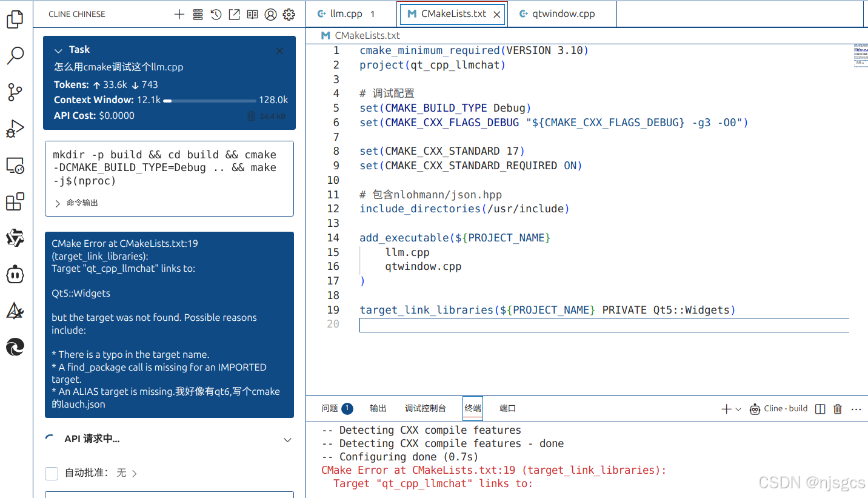Collapse the Task panel chevron
Screen dimensions: 868x498
tap(58, 51)
